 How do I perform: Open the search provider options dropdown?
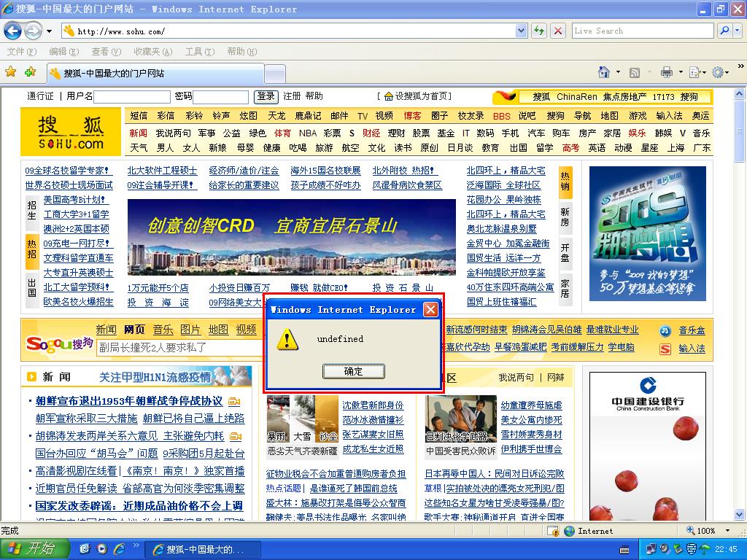(x=738, y=31)
